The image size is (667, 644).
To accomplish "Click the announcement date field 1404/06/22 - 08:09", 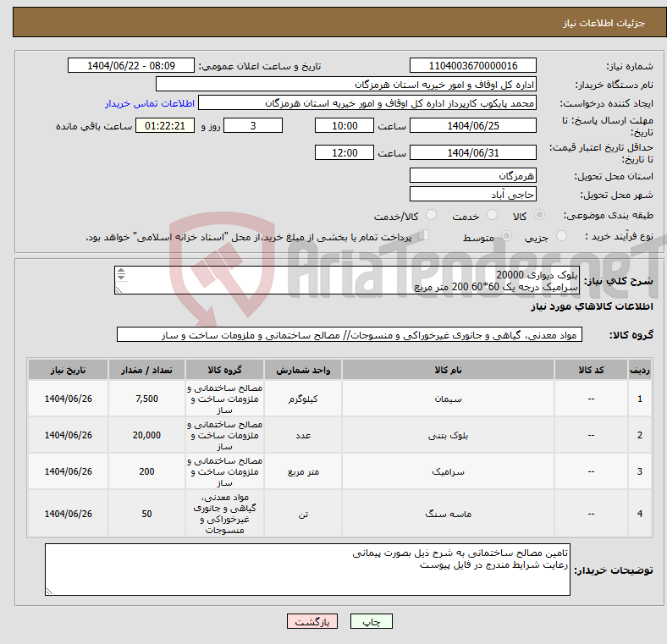I will click(131, 65).
